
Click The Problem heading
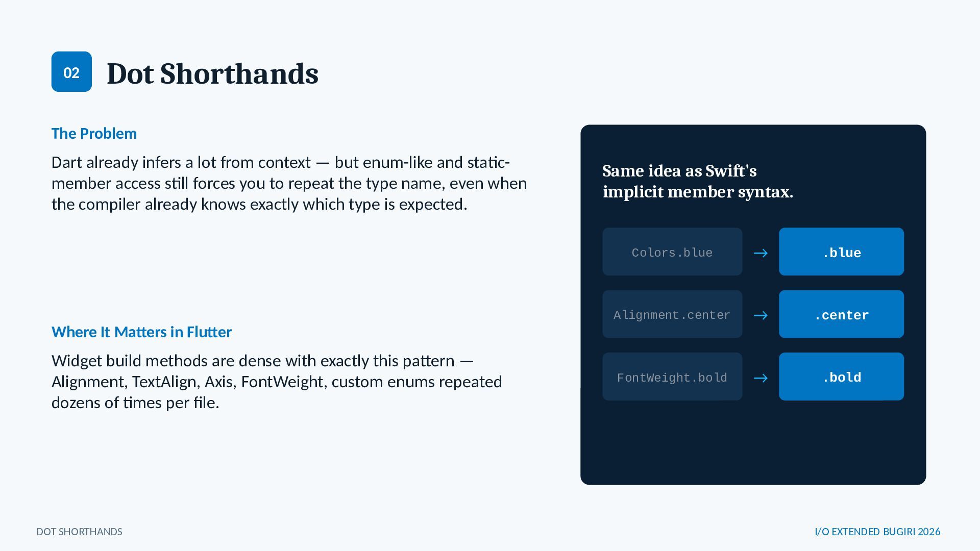[x=94, y=134]
